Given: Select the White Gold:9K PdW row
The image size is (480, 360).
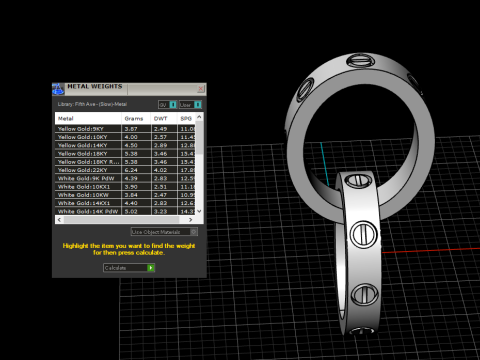Looking at the screenshot, I should [125, 178].
